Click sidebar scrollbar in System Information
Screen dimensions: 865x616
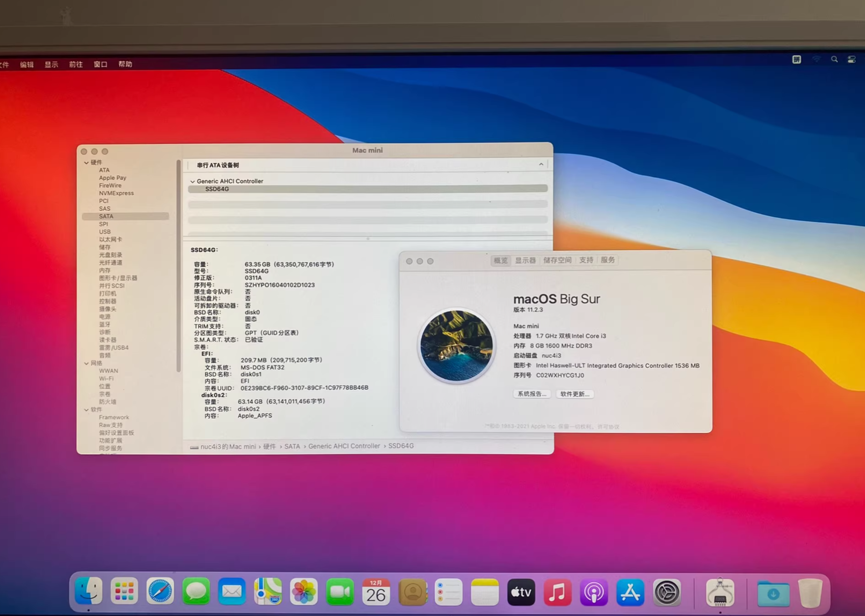pos(178,266)
